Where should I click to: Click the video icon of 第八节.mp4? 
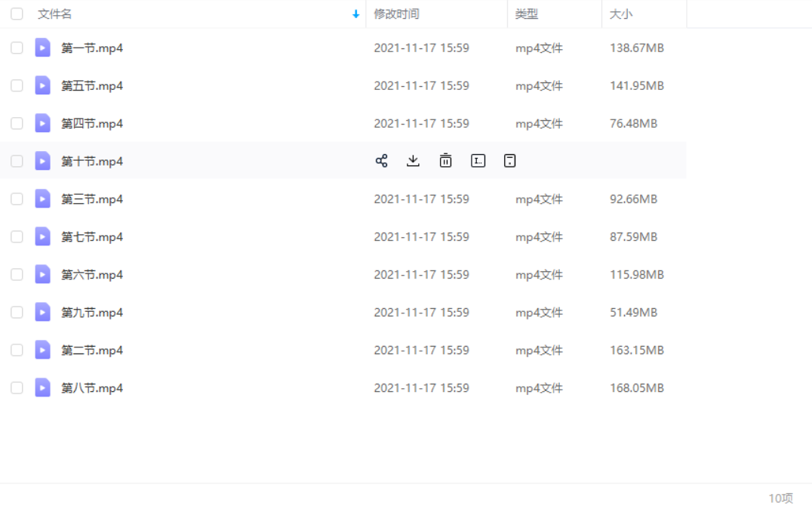point(42,388)
